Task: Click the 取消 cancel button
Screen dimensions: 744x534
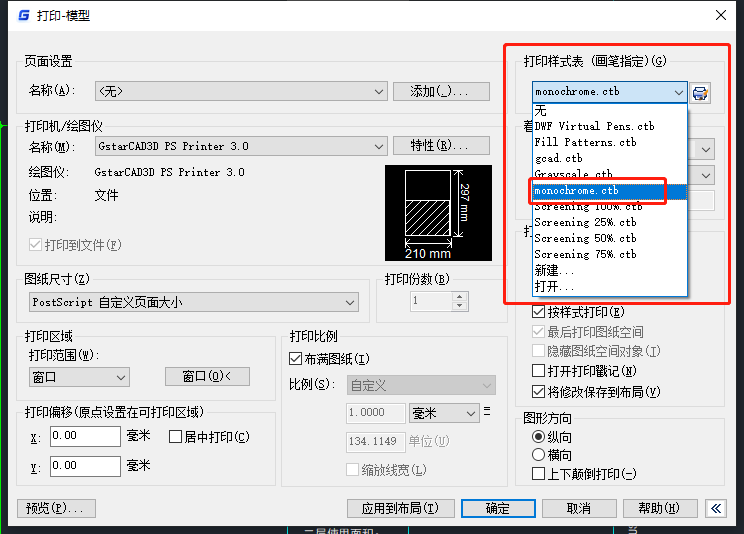Action: (x=579, y=508)
